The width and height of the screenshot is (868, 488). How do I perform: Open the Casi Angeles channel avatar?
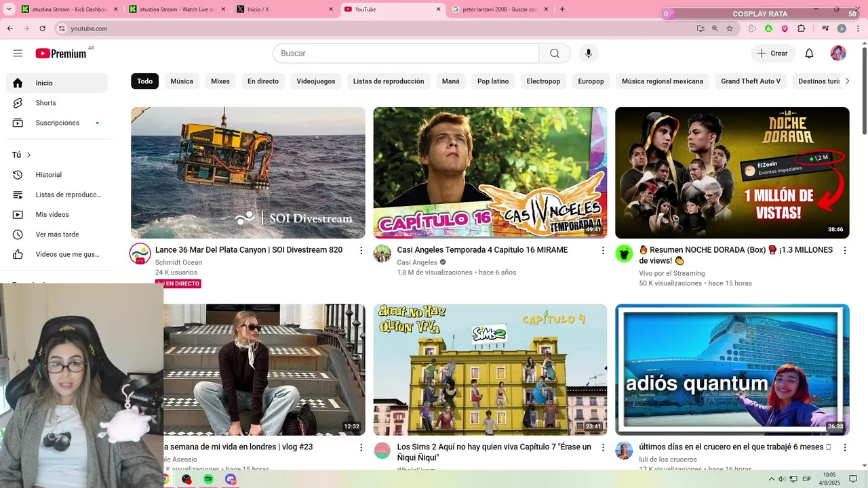[382, 253]
